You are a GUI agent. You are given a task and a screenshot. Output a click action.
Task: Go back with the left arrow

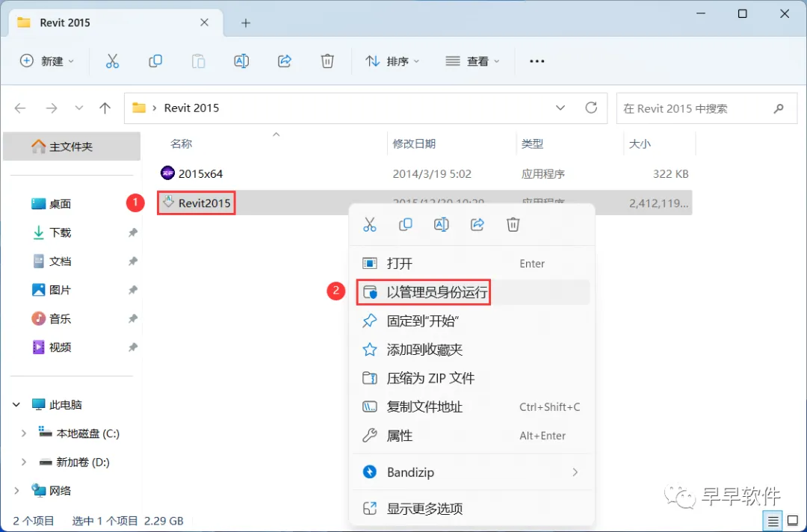(x=20, y=108)
